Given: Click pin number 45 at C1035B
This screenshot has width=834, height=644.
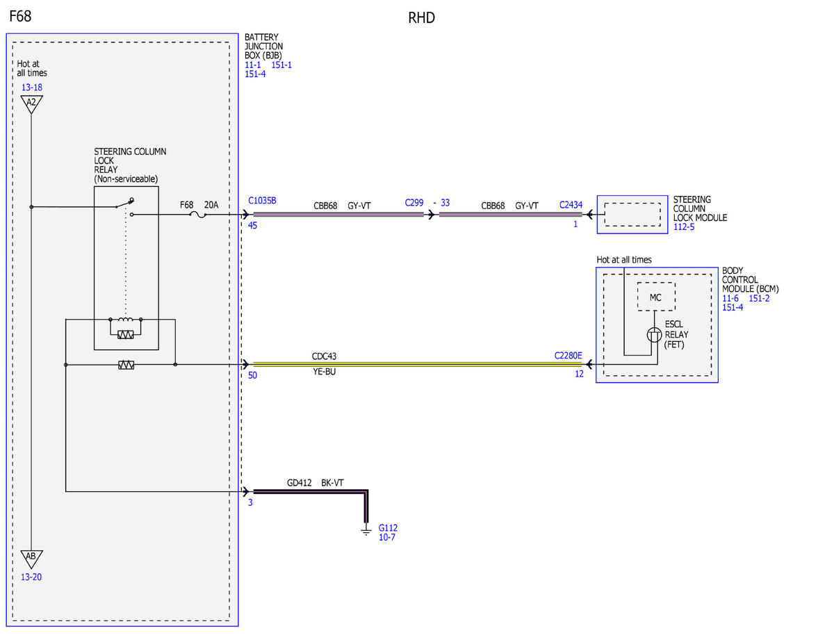Looking at the screenshot, I should tap(253, 226).
